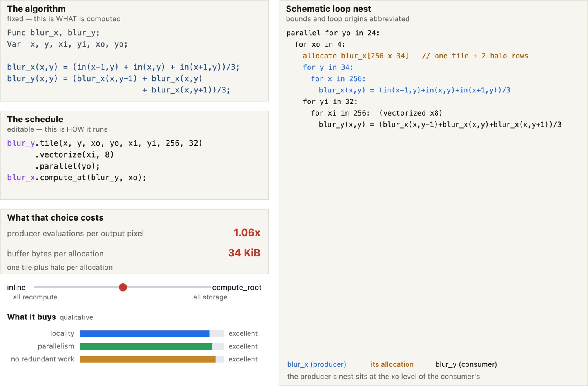The height and width of the screenshot is (386, 588).
Task: Click the "all storage" caption
Action: (211, 297)
